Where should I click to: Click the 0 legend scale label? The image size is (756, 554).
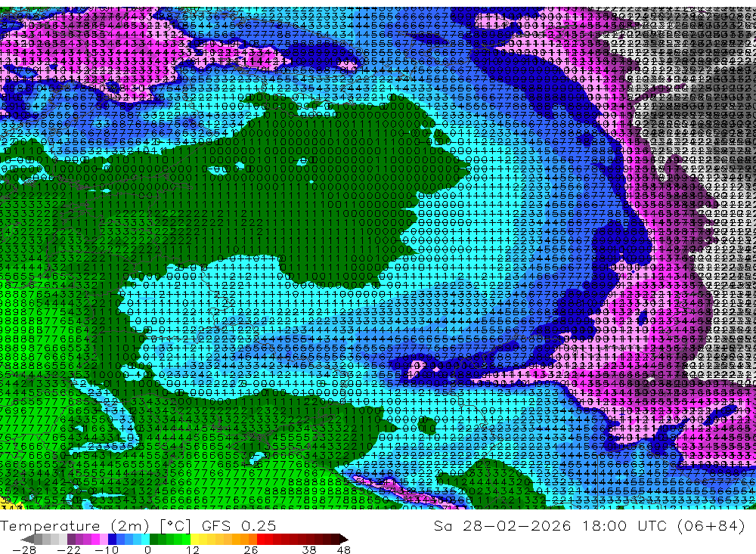[x=148, y=549]
